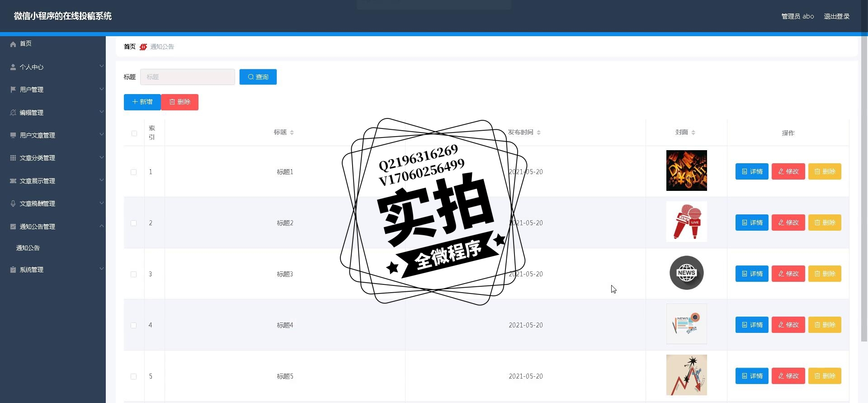Sort the 封面 column with its arrows
Screen dimensions: 868x403
click(x=693, y=133)
